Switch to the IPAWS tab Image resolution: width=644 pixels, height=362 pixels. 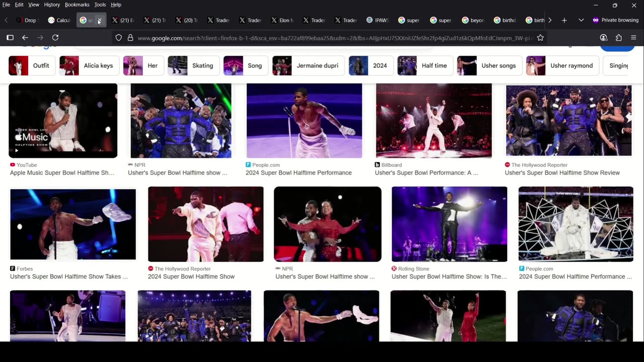click(x=378, y=20)
